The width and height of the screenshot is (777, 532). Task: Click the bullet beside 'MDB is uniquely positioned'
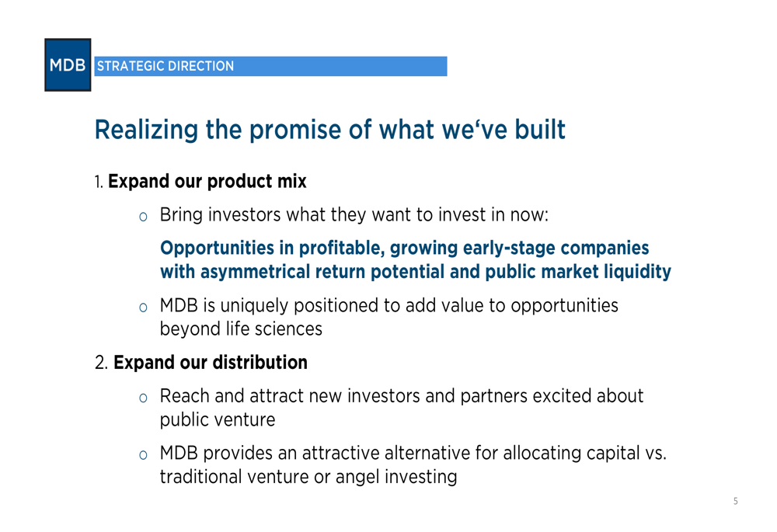click(x=143, y=308)
